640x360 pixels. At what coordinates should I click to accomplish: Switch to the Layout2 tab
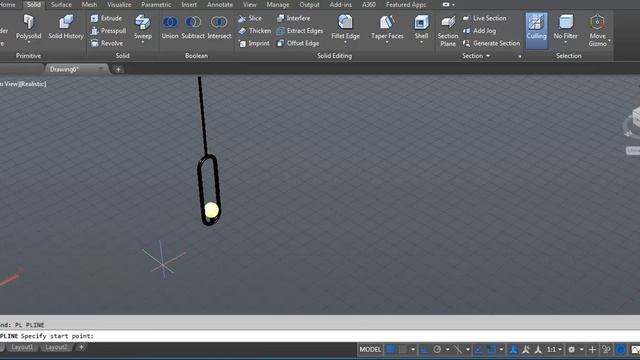[56, 347]
